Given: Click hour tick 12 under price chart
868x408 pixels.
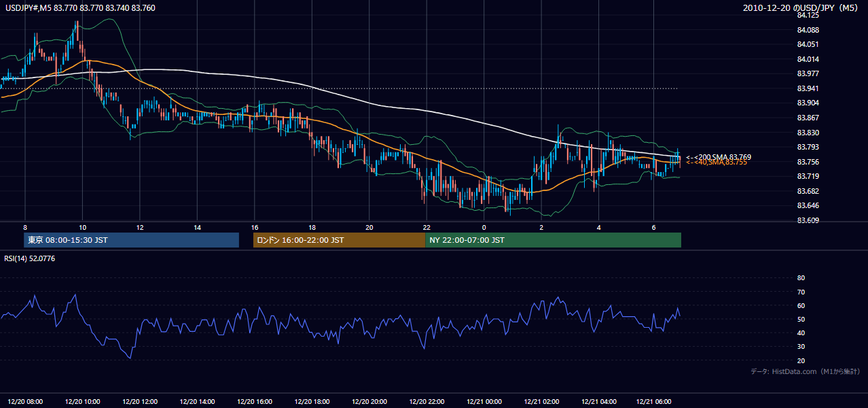Looking at the screenshot, I should (140, 227).
